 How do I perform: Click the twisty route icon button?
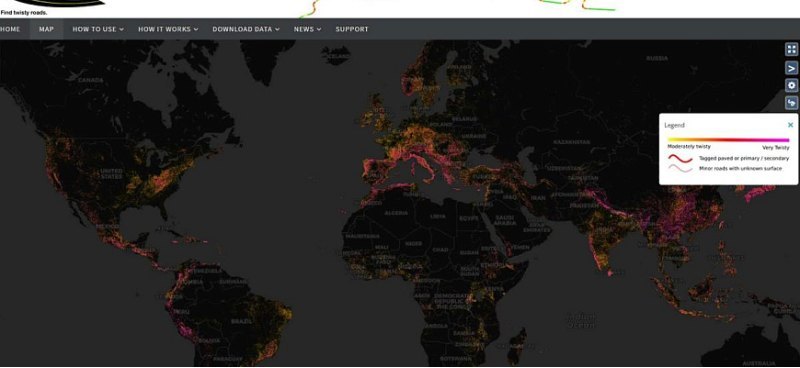click(x=791, y=103)
